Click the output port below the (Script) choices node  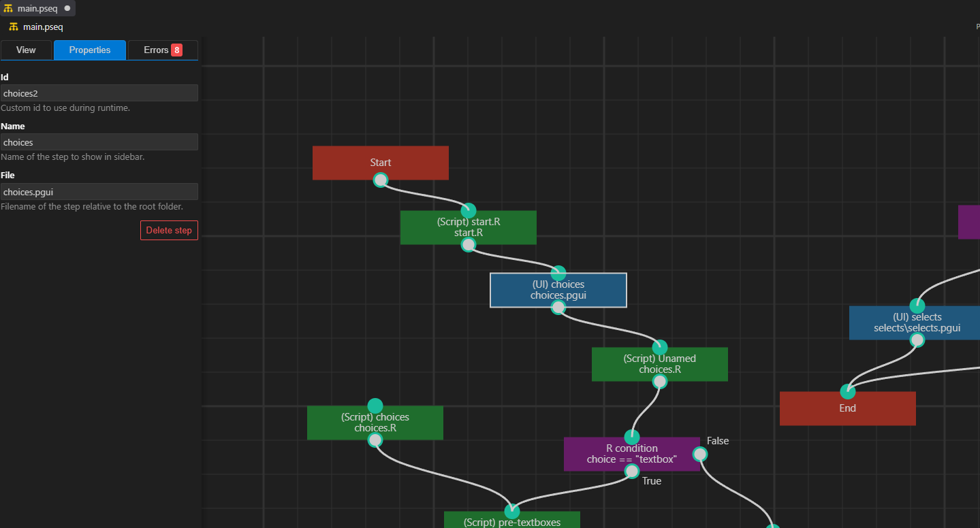click(375, 440)
